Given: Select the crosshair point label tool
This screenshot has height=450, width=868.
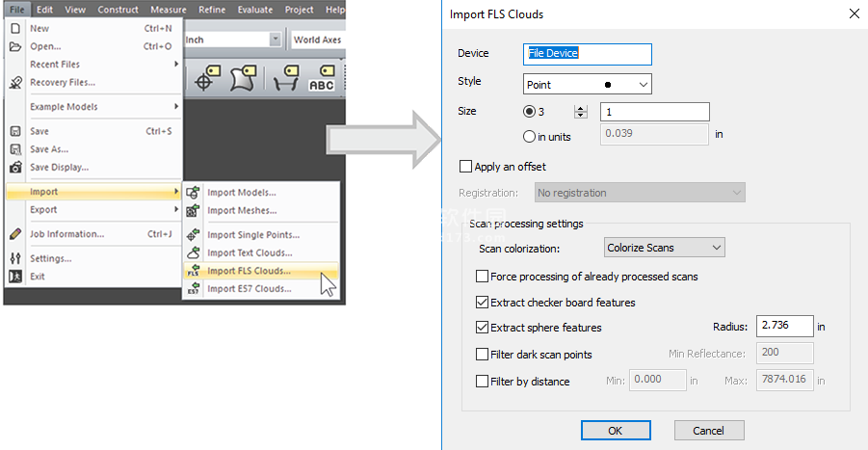Looking at the screenshot, I should (x=207, y=78).
